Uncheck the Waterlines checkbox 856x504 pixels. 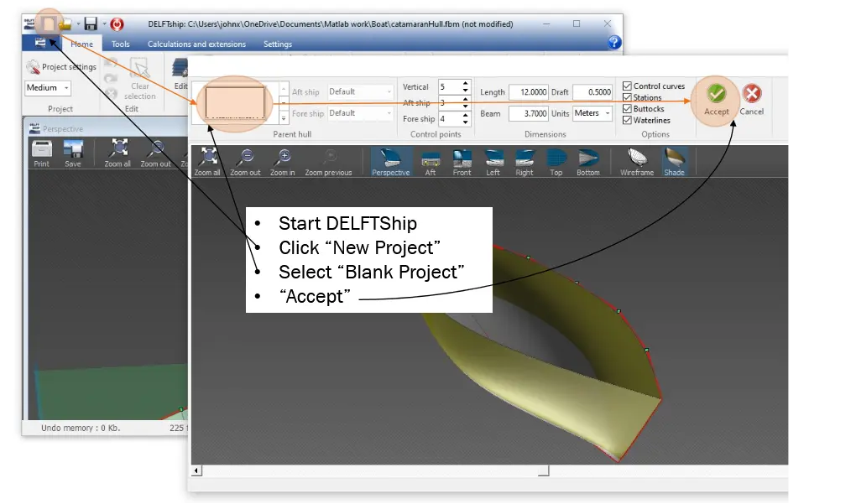(627, 121)
